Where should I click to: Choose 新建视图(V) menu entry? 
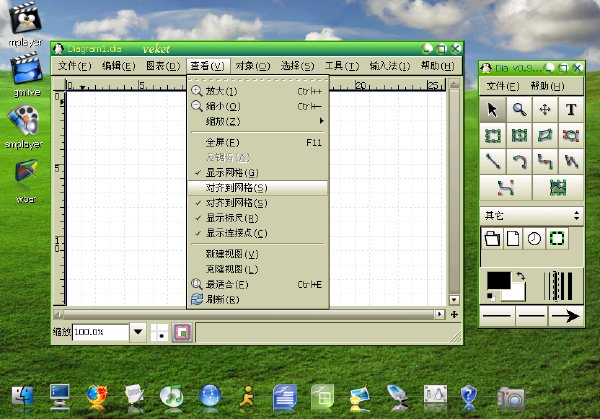(258, 254)
